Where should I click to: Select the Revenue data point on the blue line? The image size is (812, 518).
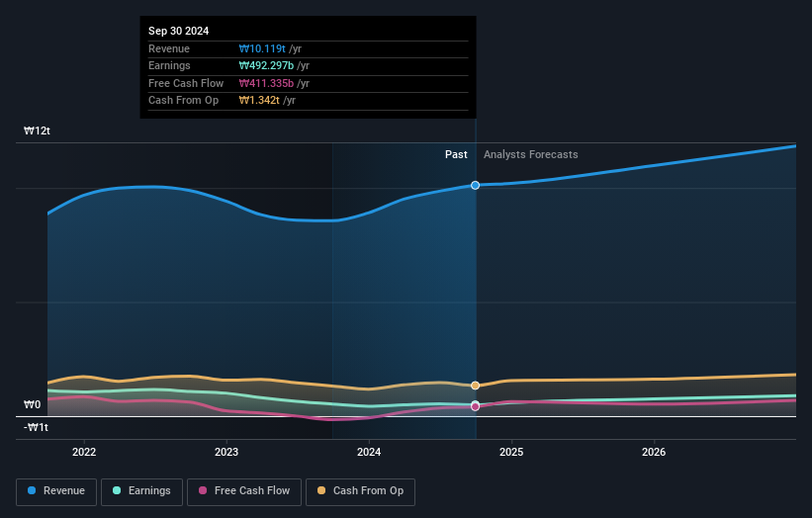(x=476, y=185)
